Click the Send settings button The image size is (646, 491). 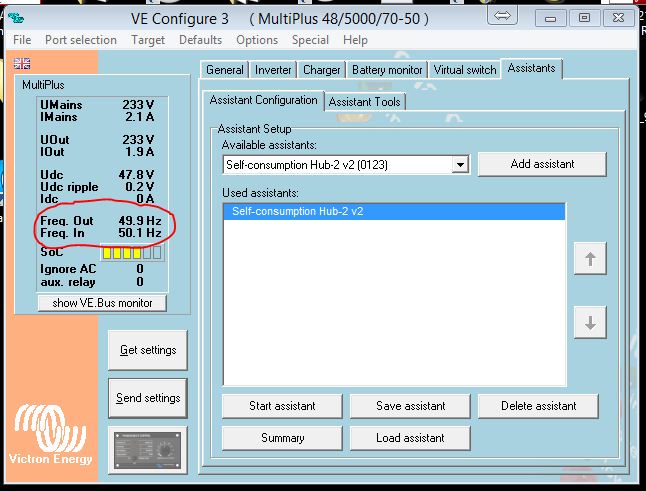coord(148,398)
